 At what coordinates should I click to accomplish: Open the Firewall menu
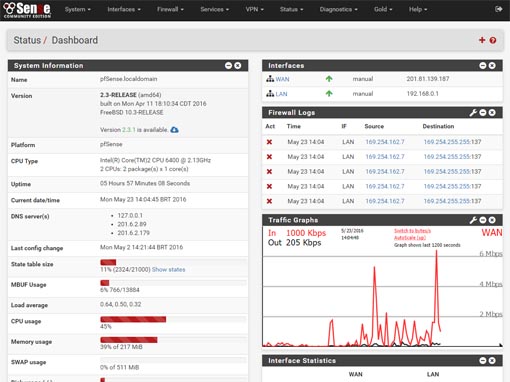[170, 10]
